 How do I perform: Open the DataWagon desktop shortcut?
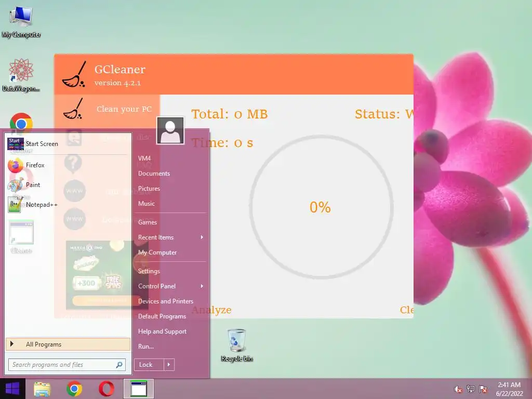click(x=21, y=75)
